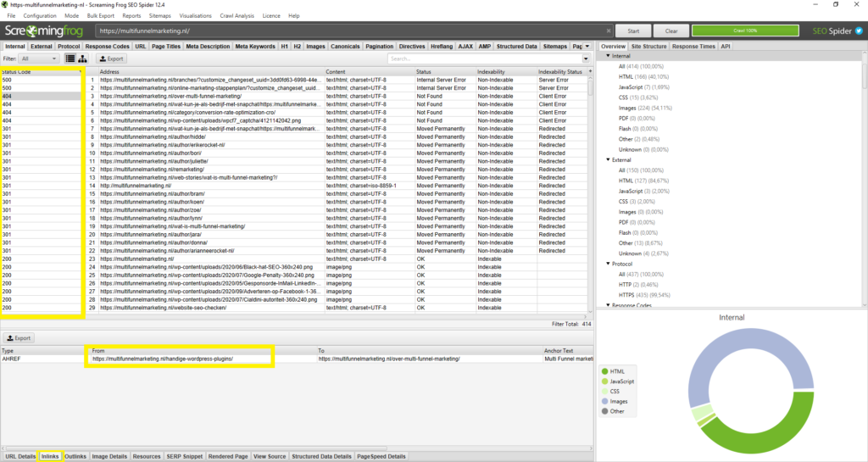Select the View Source bottom tab

(x=270, y=456)
